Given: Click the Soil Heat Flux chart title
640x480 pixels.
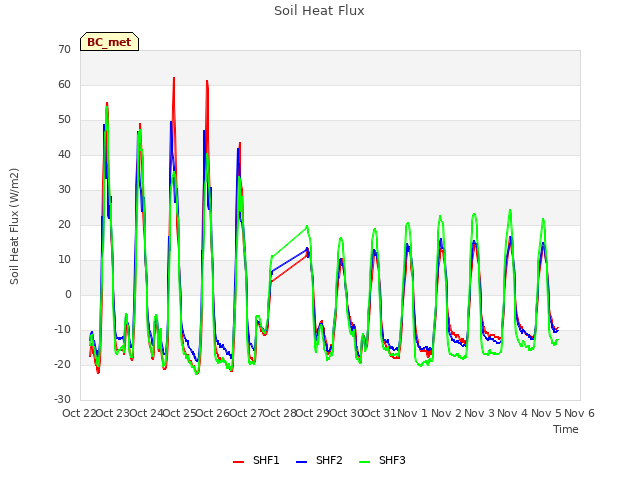Looking at the screenshot, I should tap(319, 11).
